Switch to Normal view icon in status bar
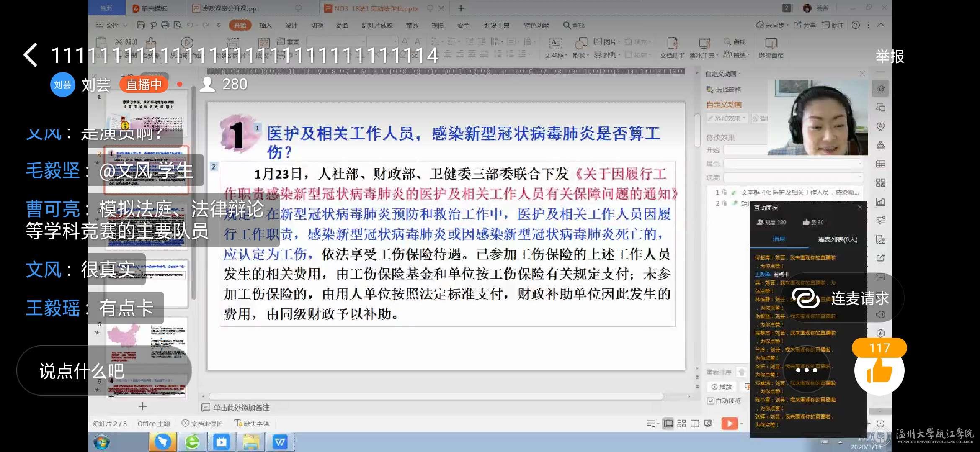980x452 pixels. (x=668, y=424)
